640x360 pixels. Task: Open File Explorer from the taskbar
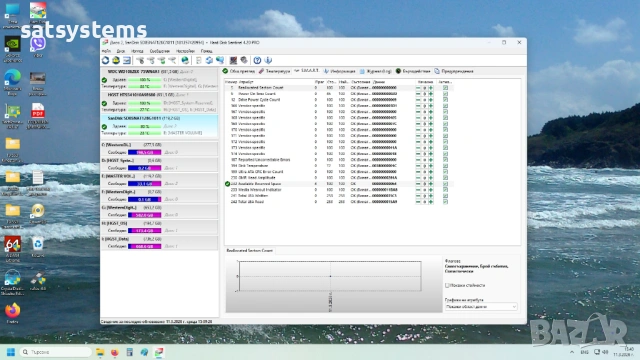tap(100, 352)
